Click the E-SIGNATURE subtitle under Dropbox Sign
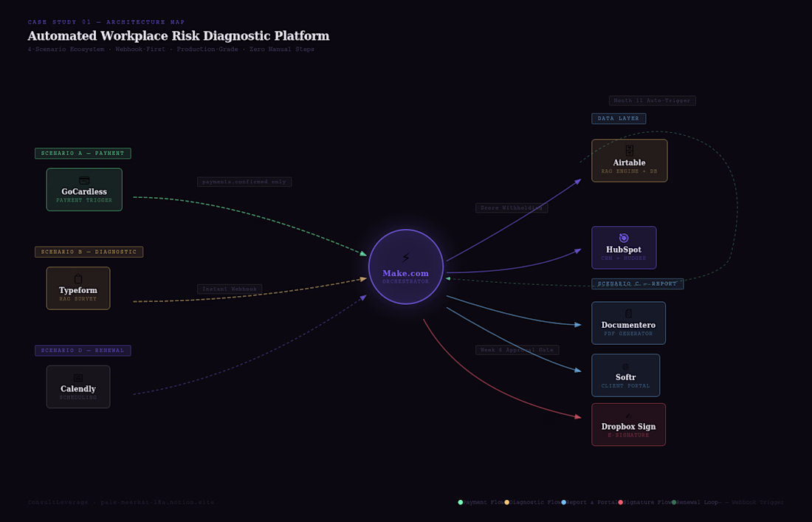812x522 pixels. point(628,436)
